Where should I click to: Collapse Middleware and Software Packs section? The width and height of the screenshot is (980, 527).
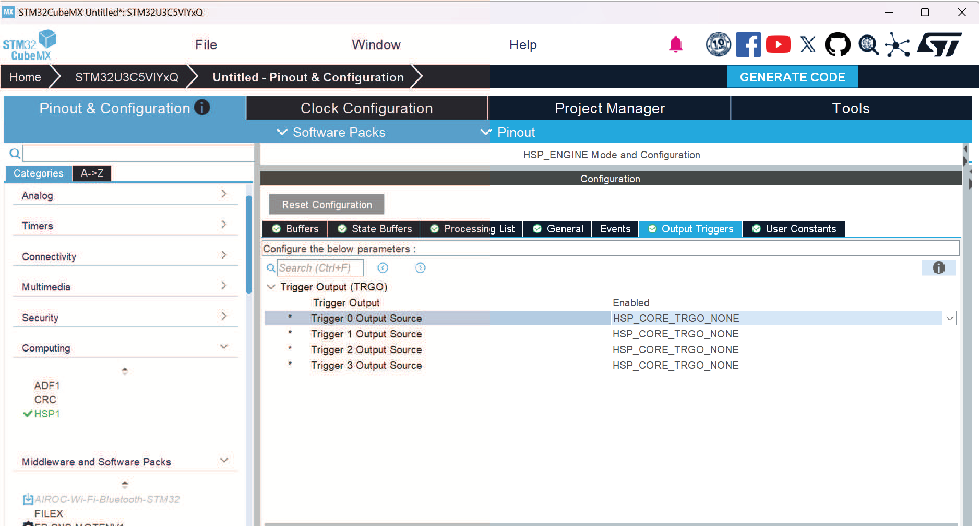(224, 460)
